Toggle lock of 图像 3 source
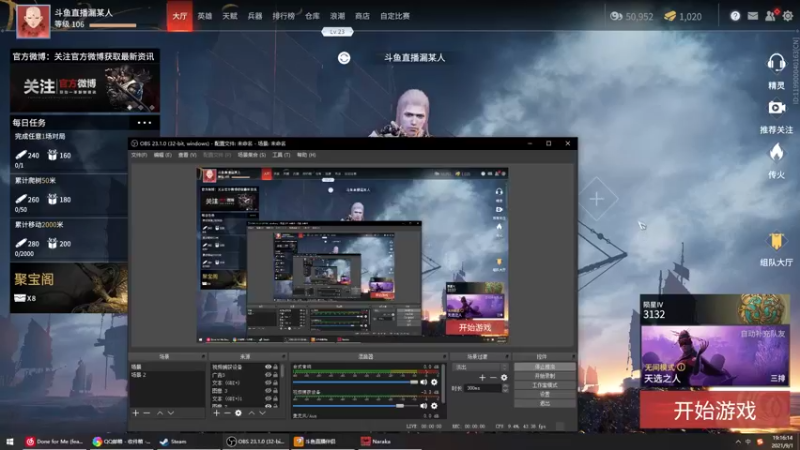Image resolution: width=800 pixels, height=450 pixels. pos(276,390)
